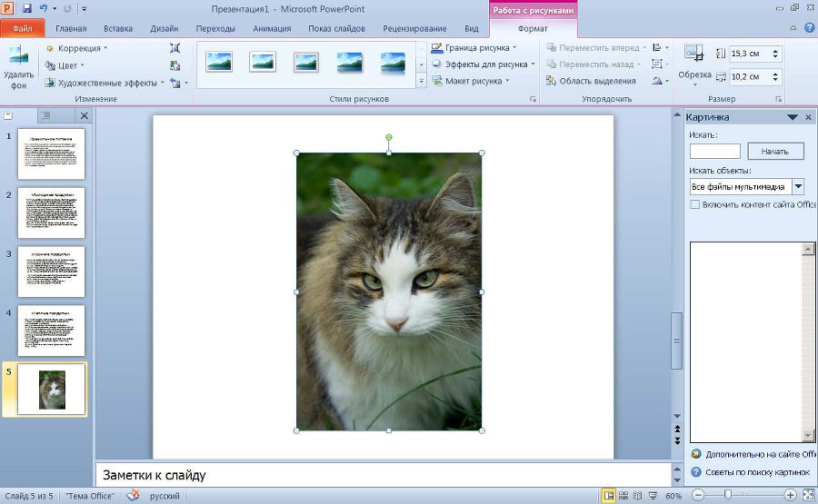Select Normal view button in status bar
This screenshot has width=818, height=504.
click(x=608, y=496)
